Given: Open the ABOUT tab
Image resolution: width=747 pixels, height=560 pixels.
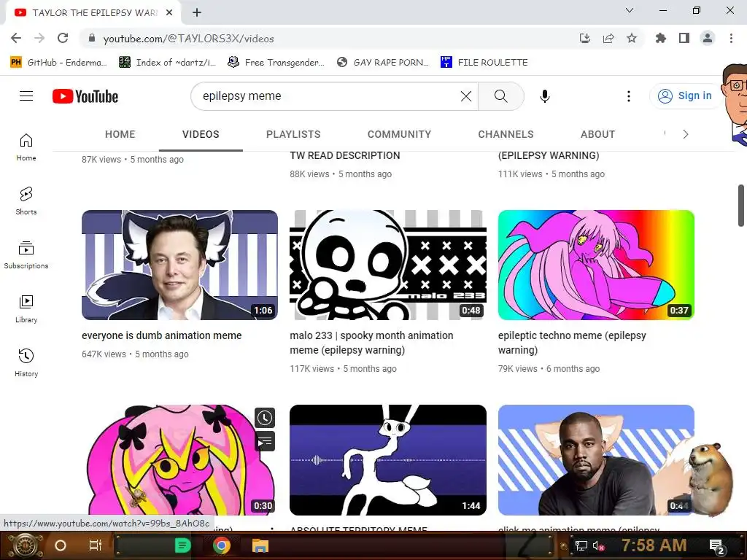Looking at the screenshot, I should 598,134.
